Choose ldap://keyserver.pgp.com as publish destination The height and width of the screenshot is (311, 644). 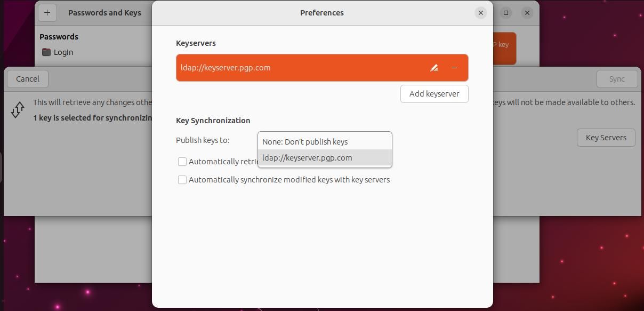[x=307, y=157]
